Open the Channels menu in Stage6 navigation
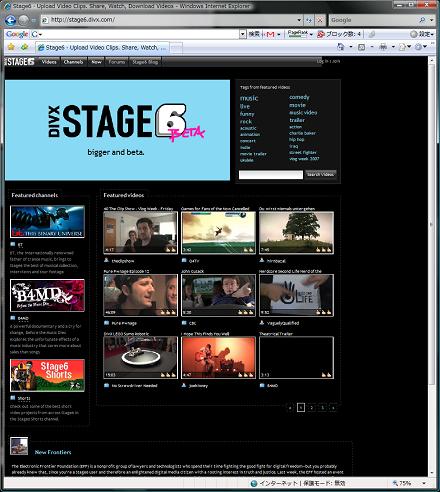The image size is (440, 492). pos(73,62)
